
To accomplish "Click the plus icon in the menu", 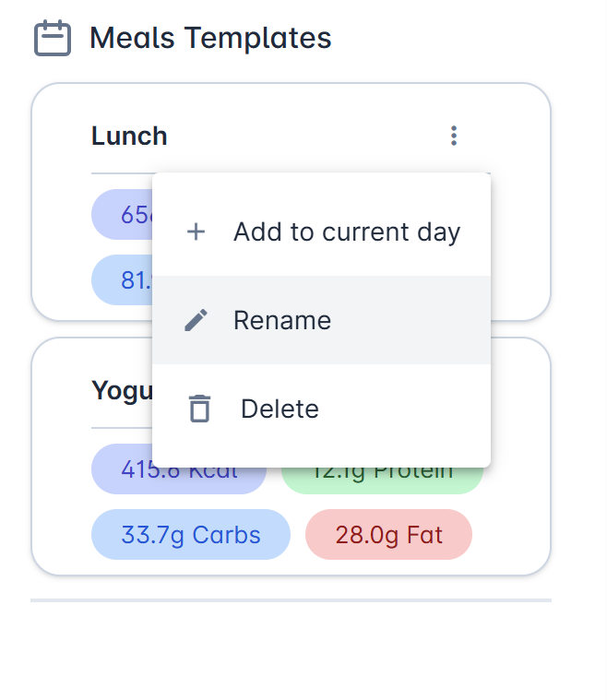I will coord(196,232).
